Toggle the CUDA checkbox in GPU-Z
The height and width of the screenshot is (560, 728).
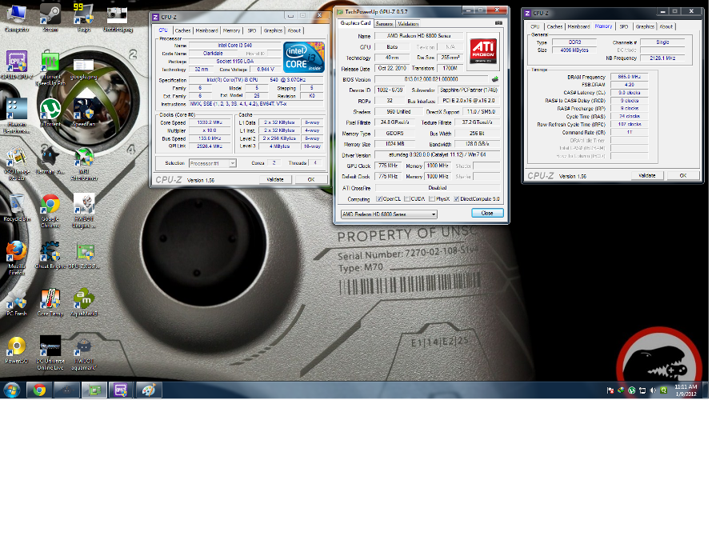click(406, 198)
